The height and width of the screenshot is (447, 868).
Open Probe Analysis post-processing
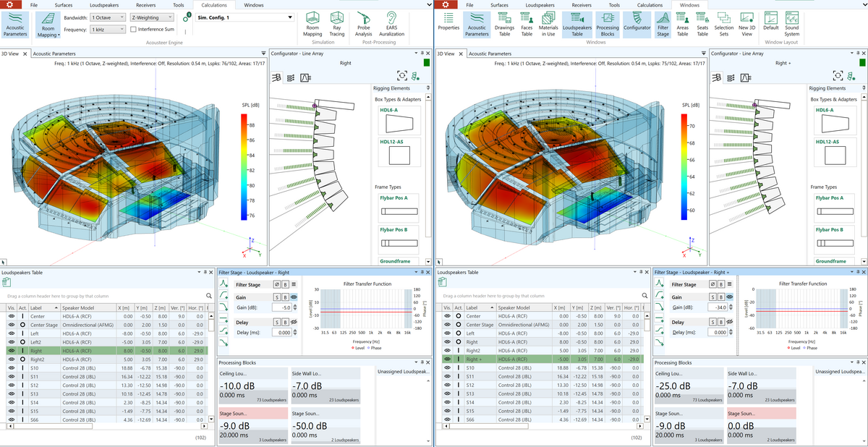pos(364,25)
